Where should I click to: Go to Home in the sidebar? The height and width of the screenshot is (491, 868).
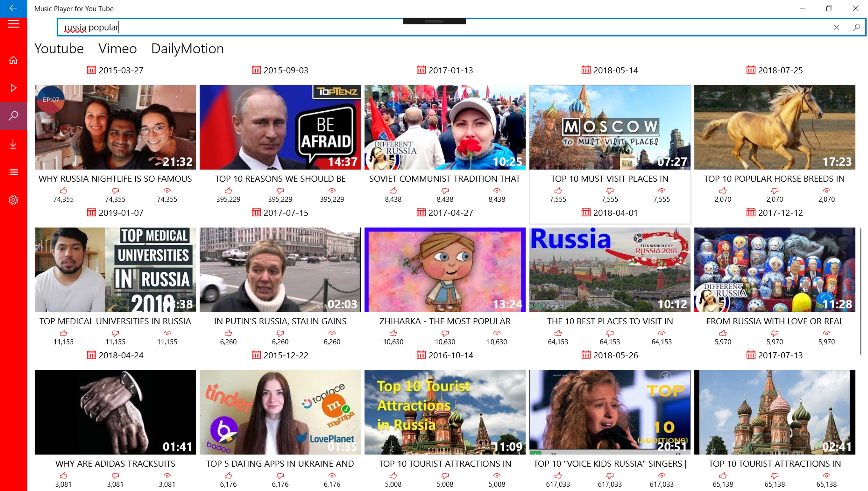14,60
